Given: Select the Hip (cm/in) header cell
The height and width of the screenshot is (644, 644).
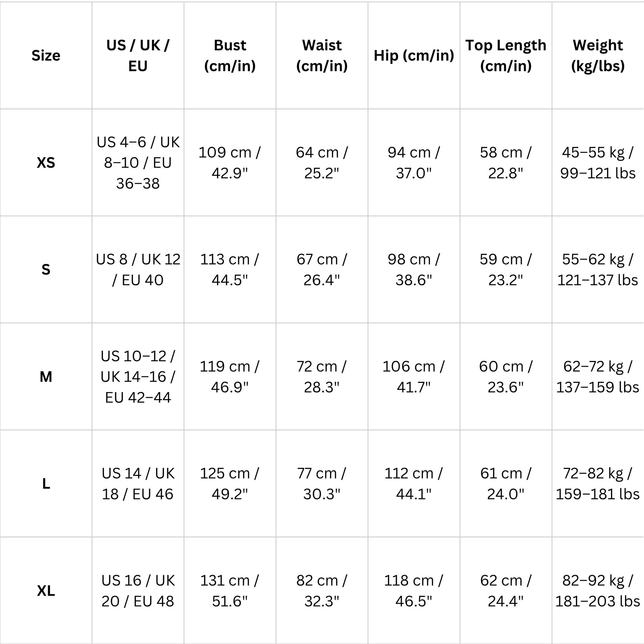Looking at the screenshot, I should pyautogui.click(x=414, y=55).
